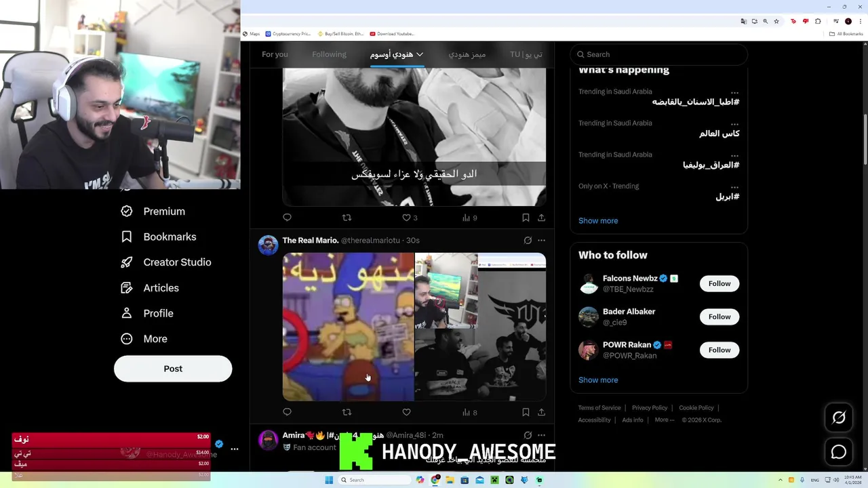Like the post showing 3 likes

pos(410,218)
